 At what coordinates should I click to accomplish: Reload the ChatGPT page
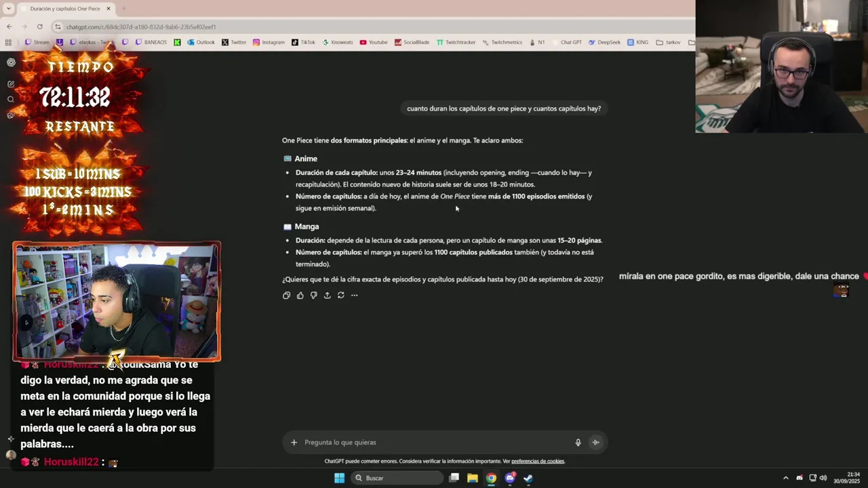click(40, 26)
